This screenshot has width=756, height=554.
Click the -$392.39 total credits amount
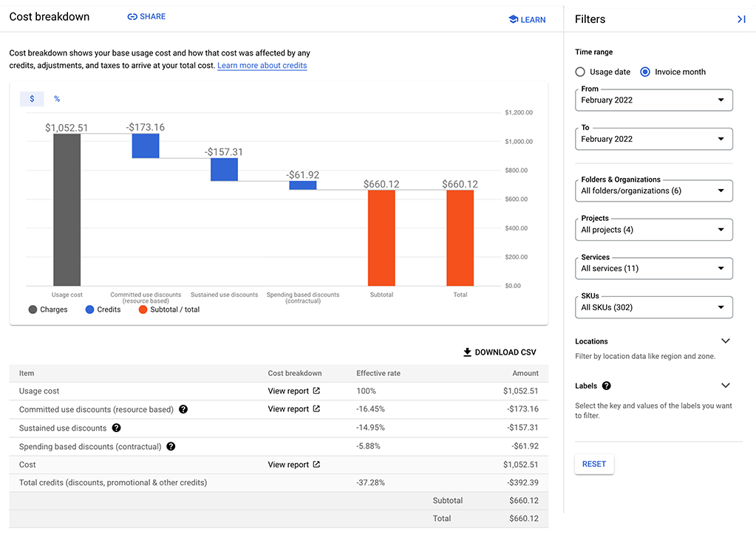click(x=522, y=482)
